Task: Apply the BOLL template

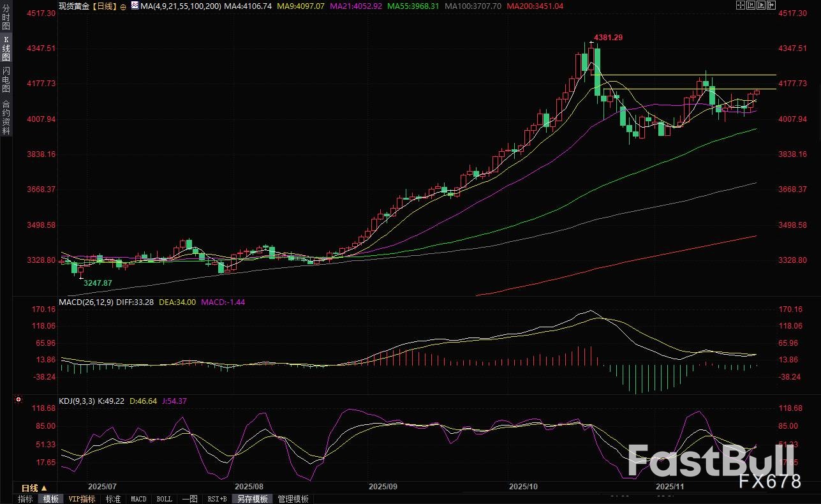Action: click(x=164, y=499)
